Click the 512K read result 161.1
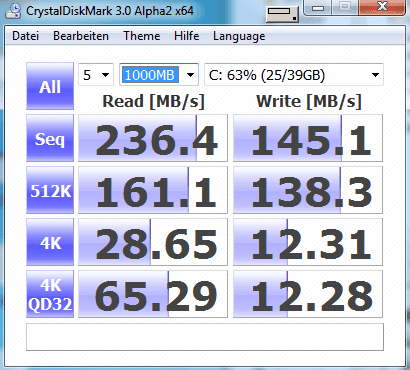The height and width of the screenshot is (370, 410). 153,190
